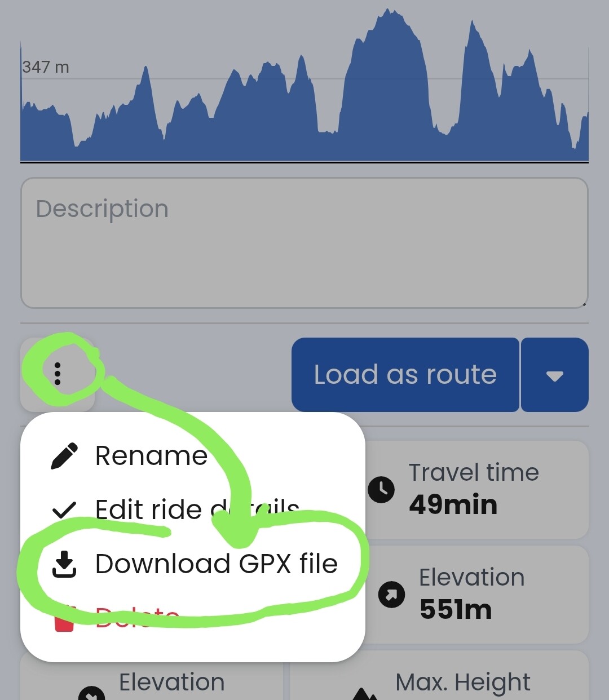Image resolution: width=609 pixels, height=700 pixels.
Task: Click the elevation loss arrow icon
Action: pyautogui.click(x=92, y=693)
